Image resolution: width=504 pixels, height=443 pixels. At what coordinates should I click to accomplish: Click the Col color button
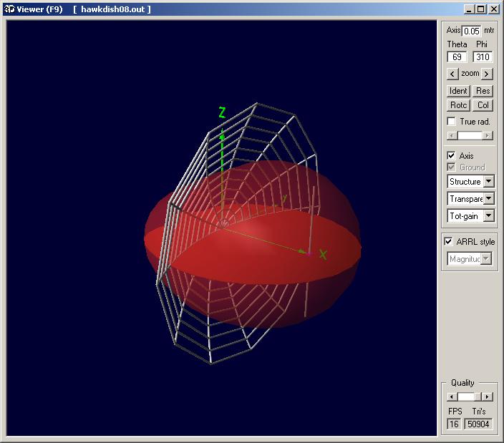[x=483, y=105]
